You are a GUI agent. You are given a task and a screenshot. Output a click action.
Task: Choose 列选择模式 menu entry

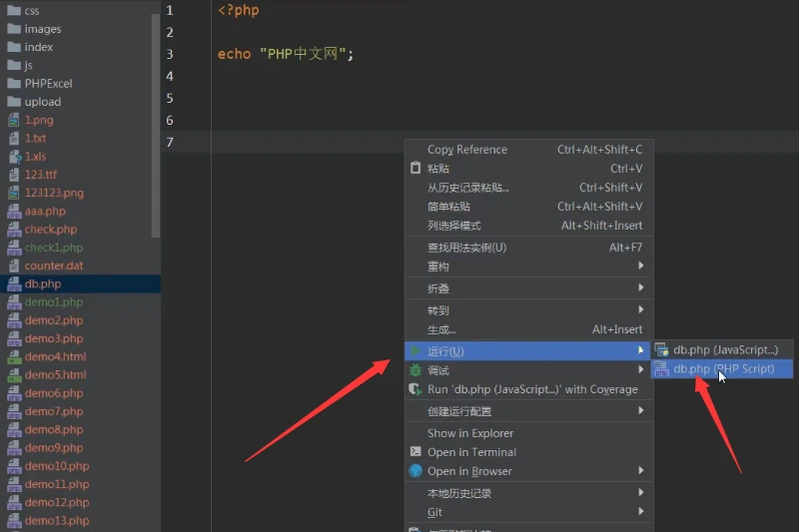click(x=529, y=226)
